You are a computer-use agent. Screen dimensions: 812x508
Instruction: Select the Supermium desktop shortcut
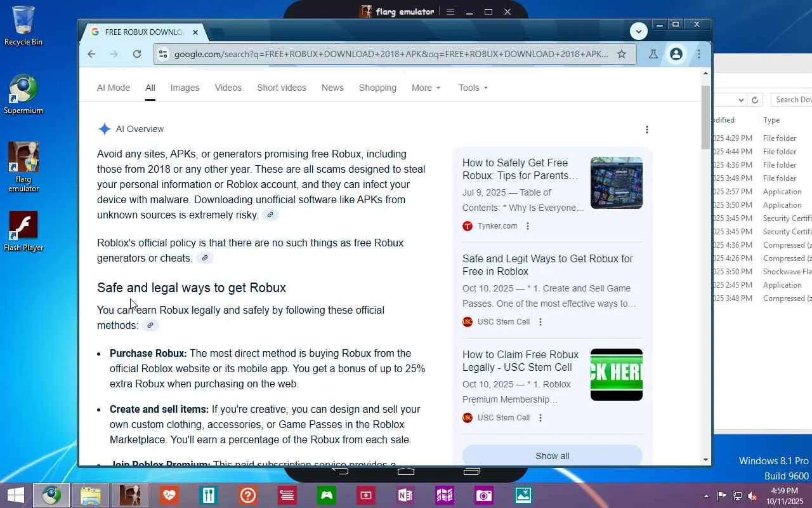point(23,95)
